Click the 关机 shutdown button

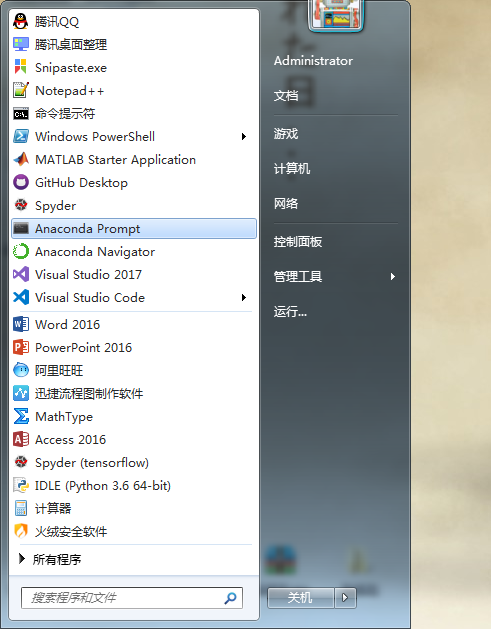pos(300,598)
